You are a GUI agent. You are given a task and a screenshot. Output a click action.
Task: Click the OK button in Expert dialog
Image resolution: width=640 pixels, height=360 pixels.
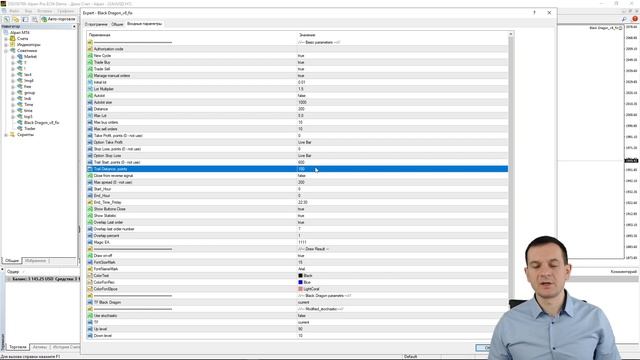[484, 348]
